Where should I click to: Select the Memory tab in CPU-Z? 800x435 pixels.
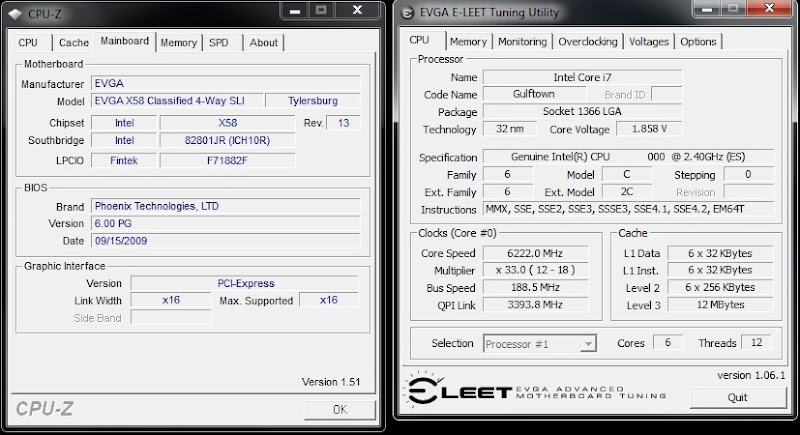pyautogui.click(x=178, y=43)
